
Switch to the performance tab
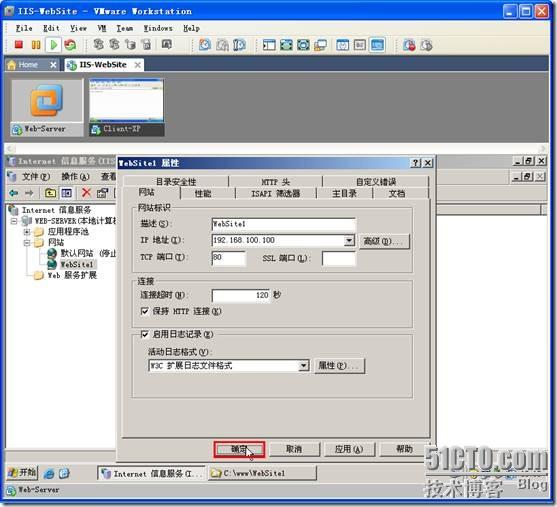tap(203, 193)
